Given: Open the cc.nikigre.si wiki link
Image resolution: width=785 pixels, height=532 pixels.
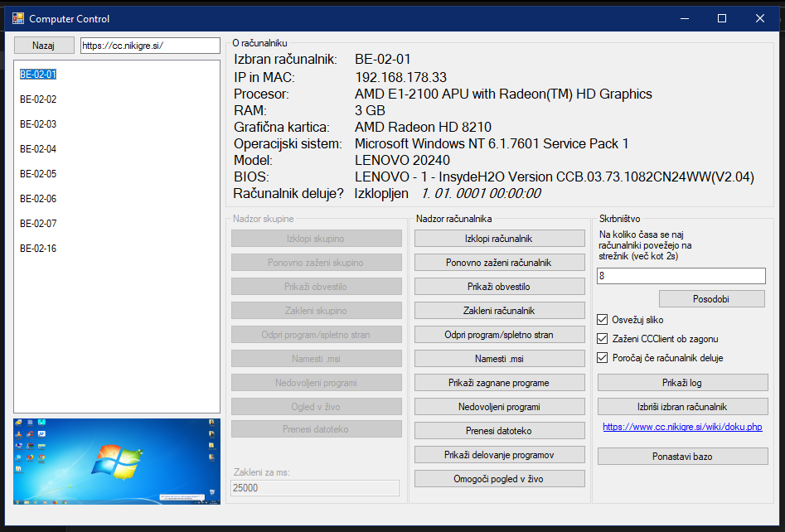Looking at the screenshot, I should [681, 427].
